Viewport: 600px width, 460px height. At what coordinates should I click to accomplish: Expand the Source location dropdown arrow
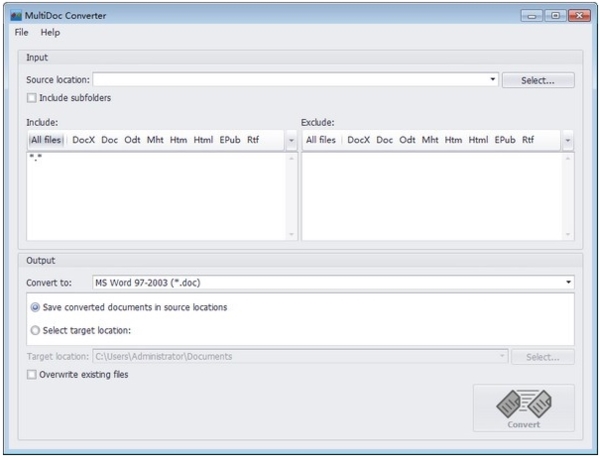[493, 79]
